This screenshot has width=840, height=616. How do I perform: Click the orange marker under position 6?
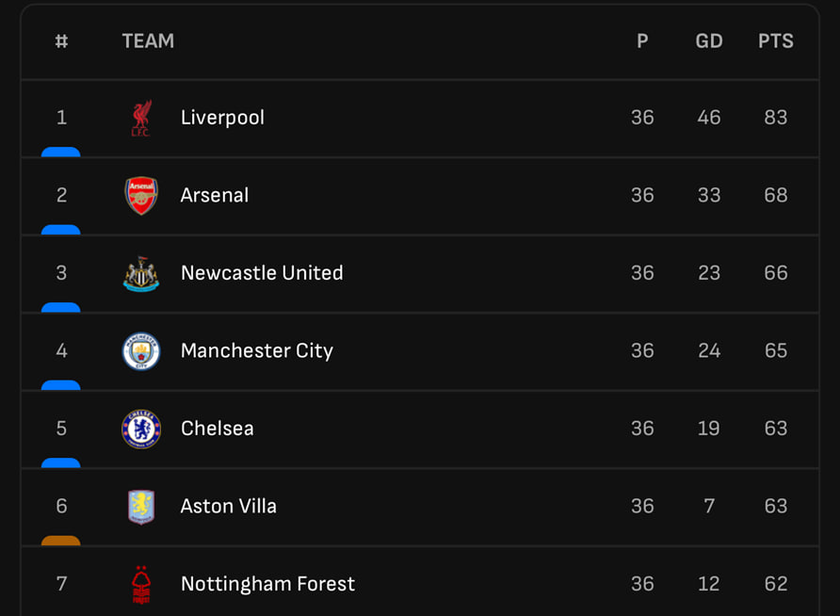coord(61,541)
